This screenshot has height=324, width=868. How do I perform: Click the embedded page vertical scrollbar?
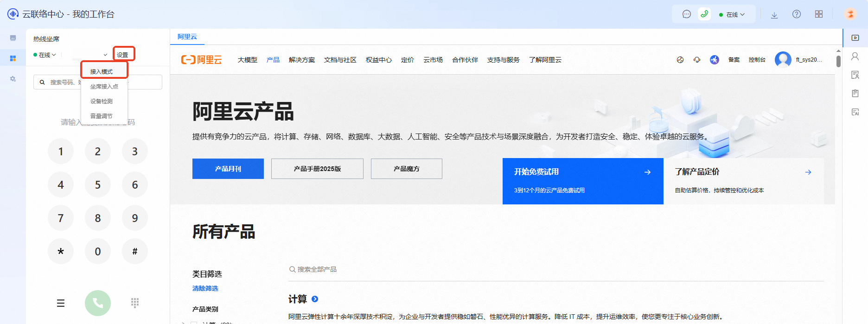[x=838, y=61]
